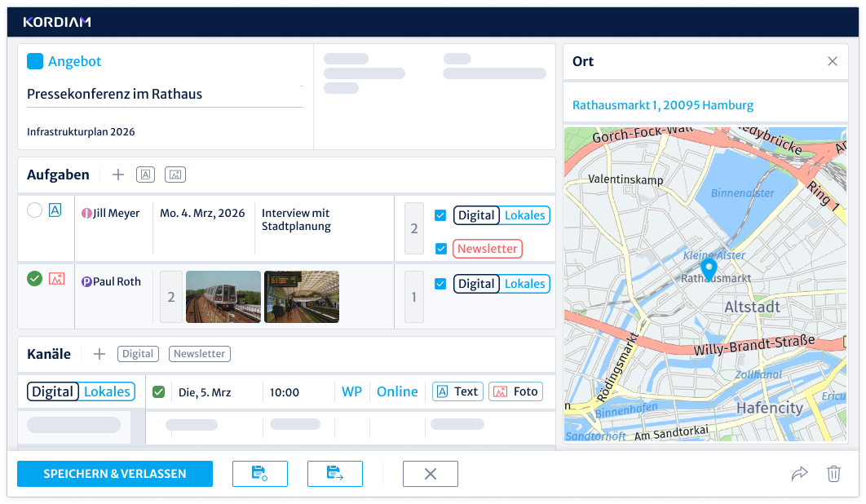
Task: Click the date Mo. 4. Mrz, 2026
Action: [202, 214]
